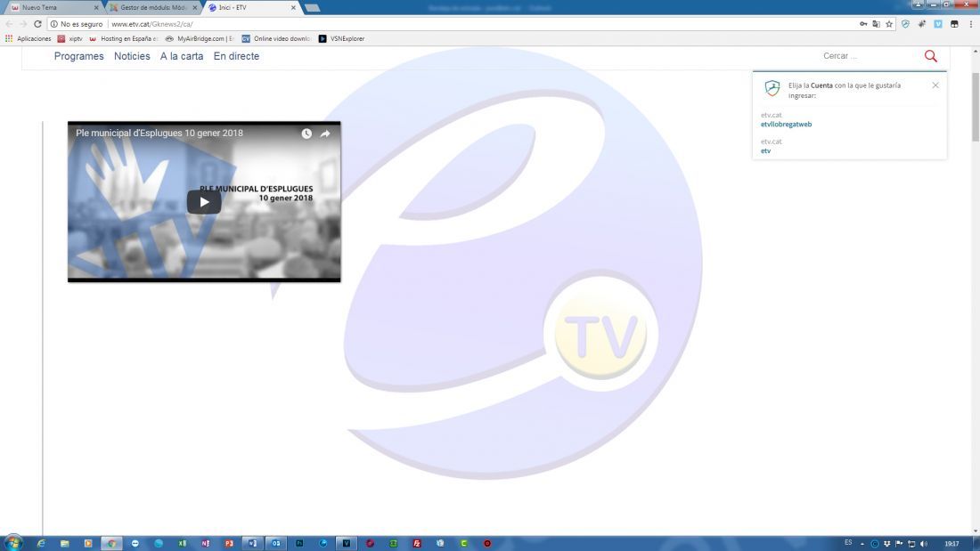Click the video's Watch later clock icon
Image resolution: width=980 pixels, height=551 pixels.
(306, 134)
